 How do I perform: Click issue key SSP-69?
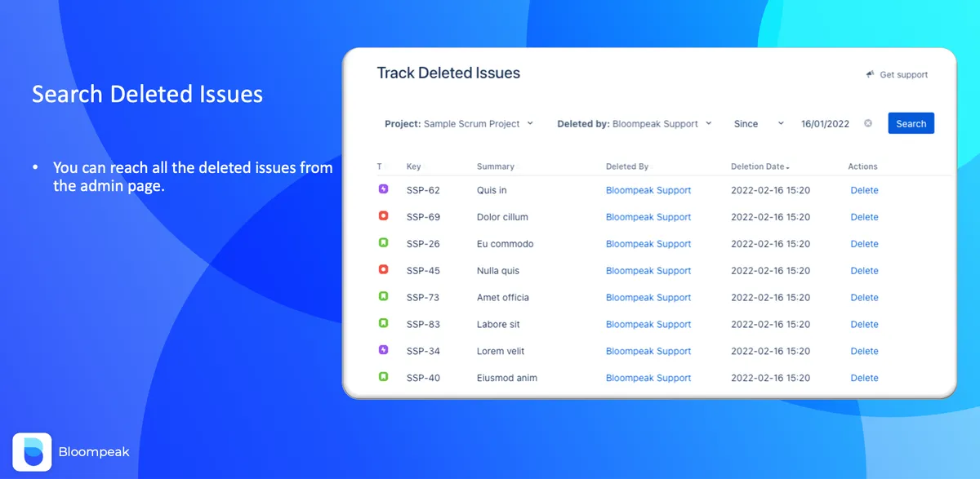(x=423, y=217)
